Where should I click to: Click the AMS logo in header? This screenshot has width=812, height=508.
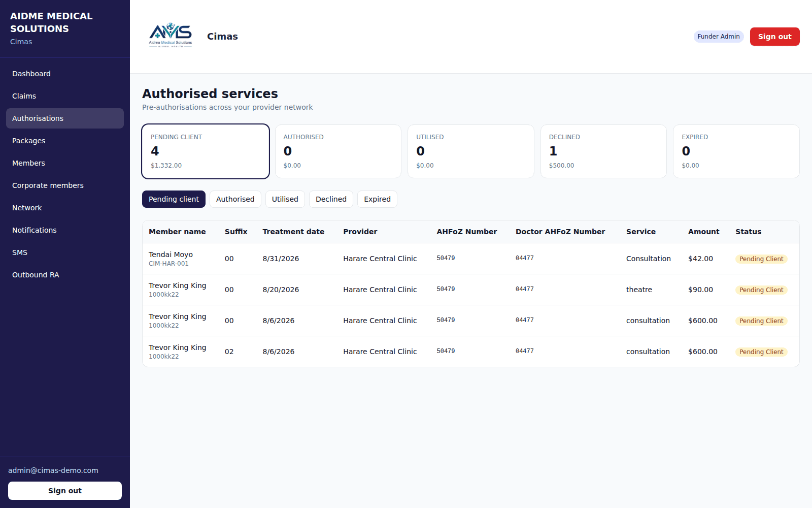point(171,35)
